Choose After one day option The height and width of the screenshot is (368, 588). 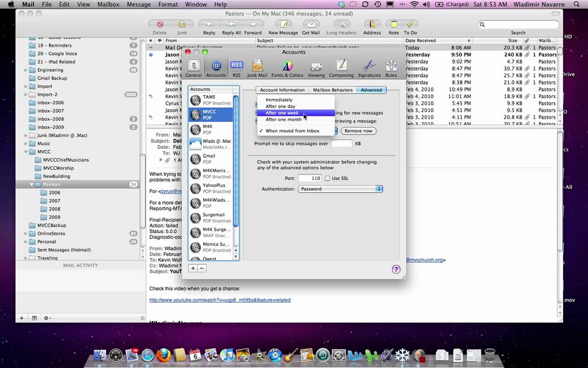click(x=296, y=106)
